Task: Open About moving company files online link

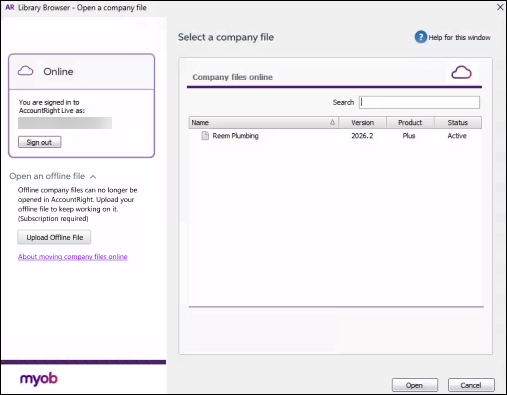Action: pyautogui.click(x=73, y=257)
